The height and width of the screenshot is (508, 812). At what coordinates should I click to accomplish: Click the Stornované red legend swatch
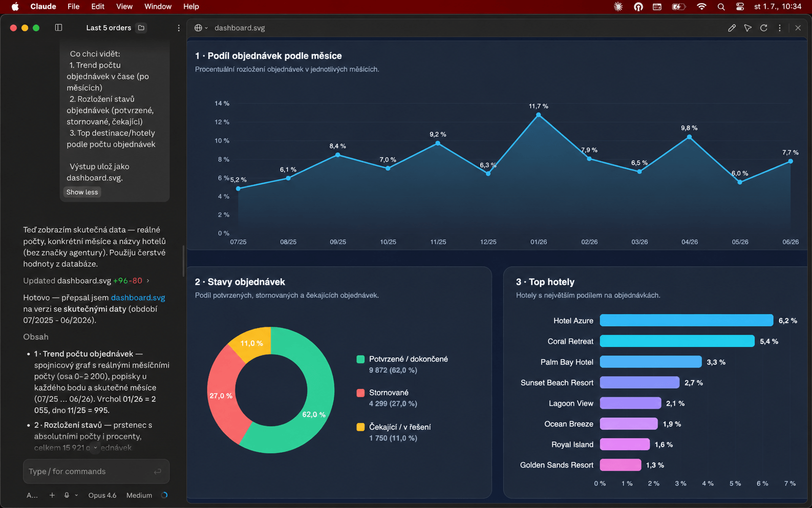pos(360,393)
